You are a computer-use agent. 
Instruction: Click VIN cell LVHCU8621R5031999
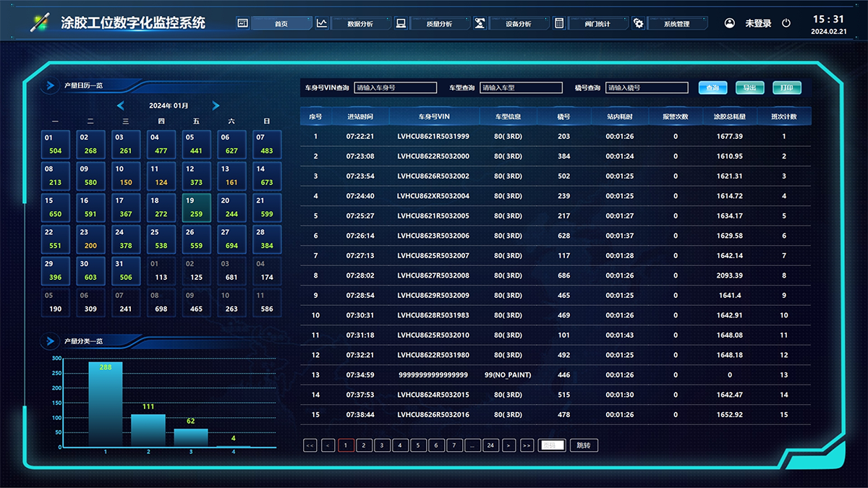pyautogui.click(x=433, y=136)
